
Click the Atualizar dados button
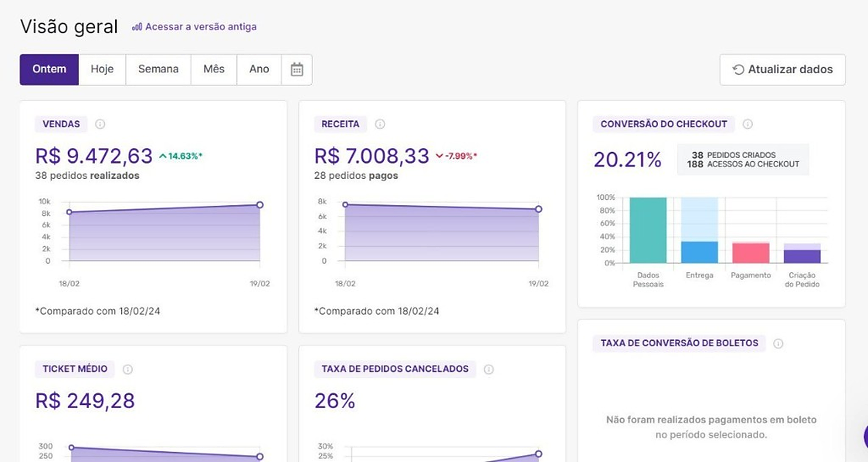click(782, 70)
